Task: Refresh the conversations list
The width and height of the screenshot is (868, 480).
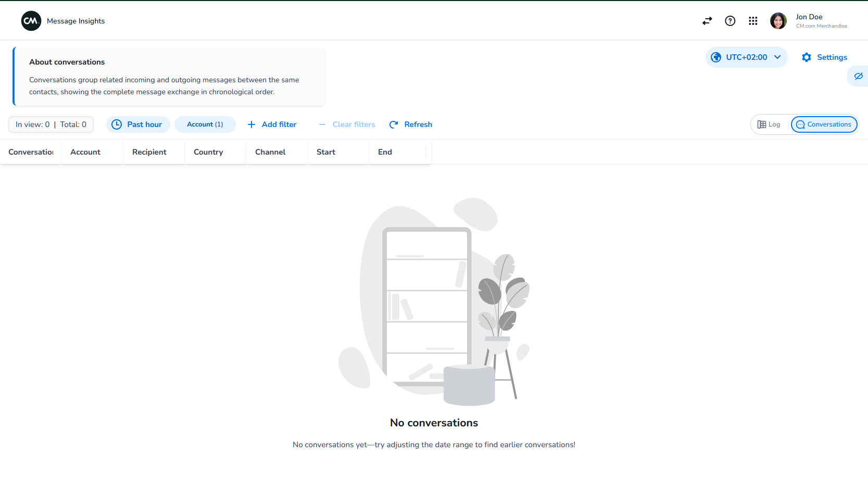Action: pyautogui.click(x=411, y=124)
